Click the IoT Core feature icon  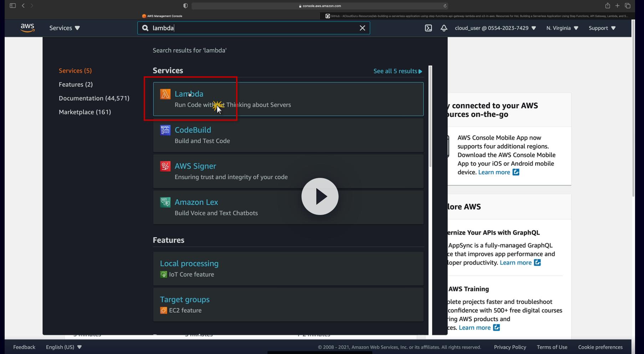tap(163, 275)
